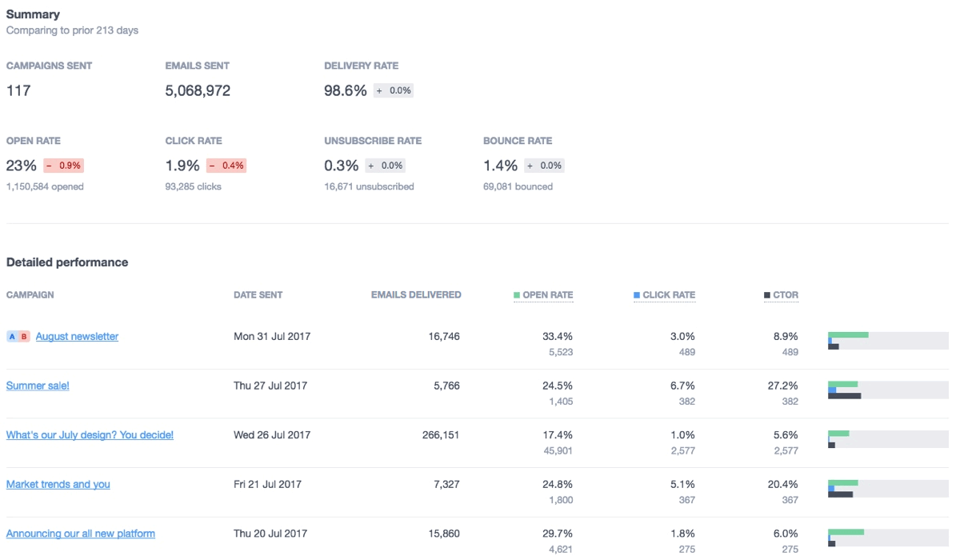Click the 1,150,584 opened text
The height and width of the screenshot is (560, 960).
click(x=45, y=186)
